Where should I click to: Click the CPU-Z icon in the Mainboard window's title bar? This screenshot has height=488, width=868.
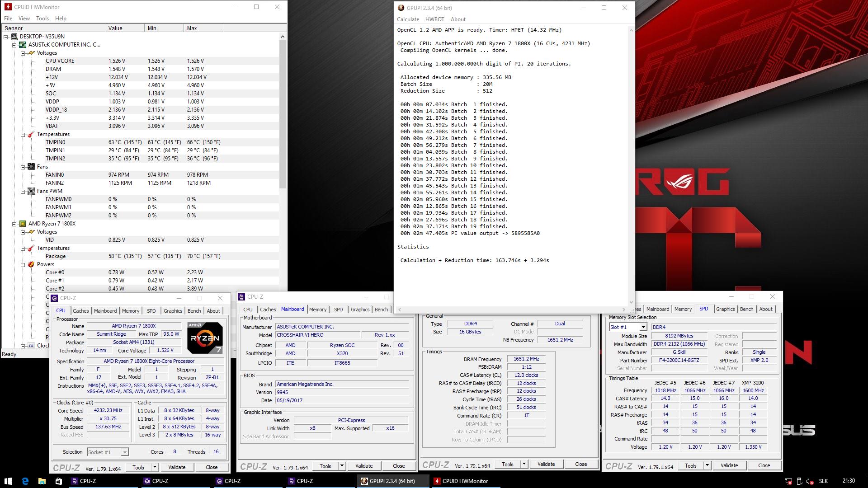(242, 297)
